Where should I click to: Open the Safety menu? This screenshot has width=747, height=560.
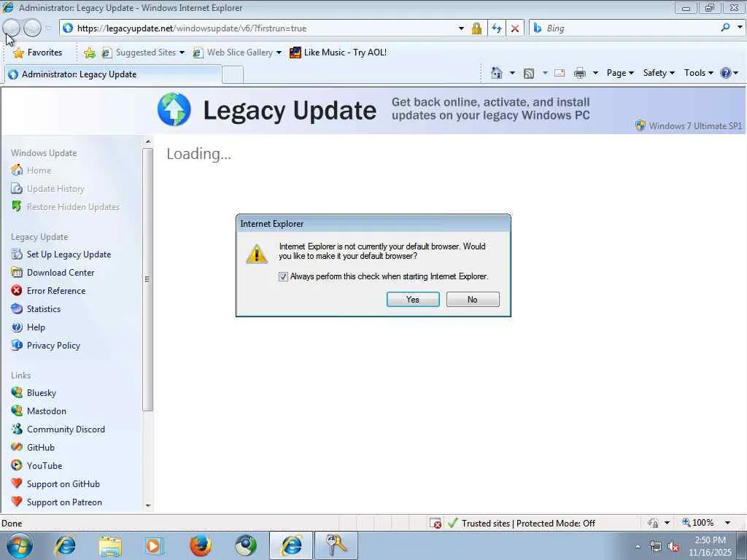[x=659, y=73]
